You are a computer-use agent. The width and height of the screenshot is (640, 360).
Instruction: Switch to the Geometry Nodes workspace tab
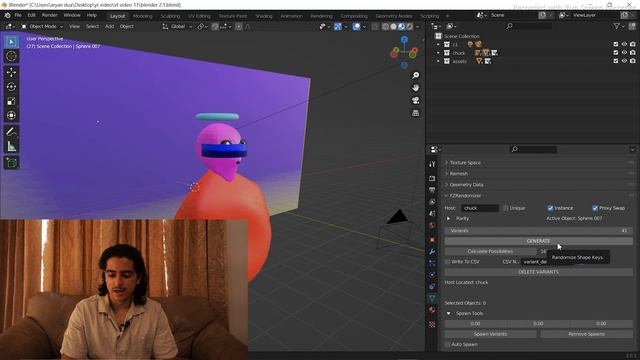coord(394,16)
